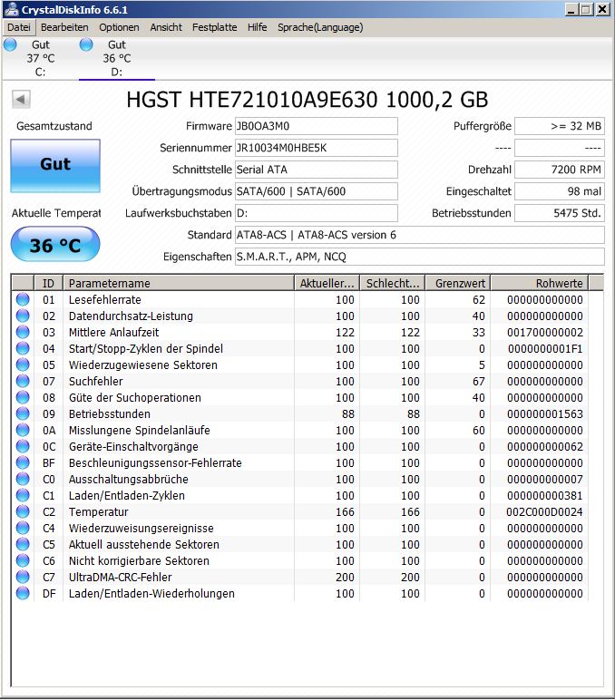Click the previous disk arrow button
This screenshot has width=615, height=700.
21,99
